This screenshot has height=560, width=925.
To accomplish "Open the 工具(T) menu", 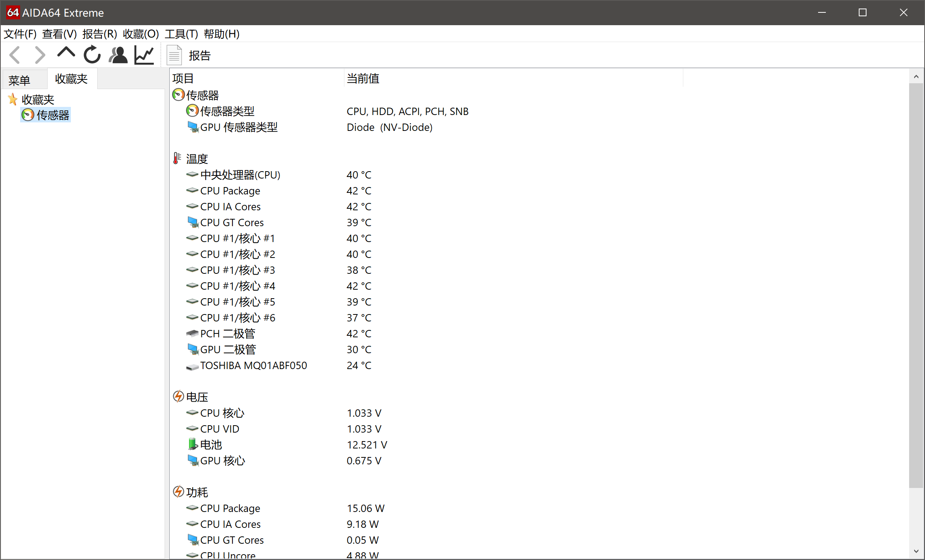I will point(181,34).
